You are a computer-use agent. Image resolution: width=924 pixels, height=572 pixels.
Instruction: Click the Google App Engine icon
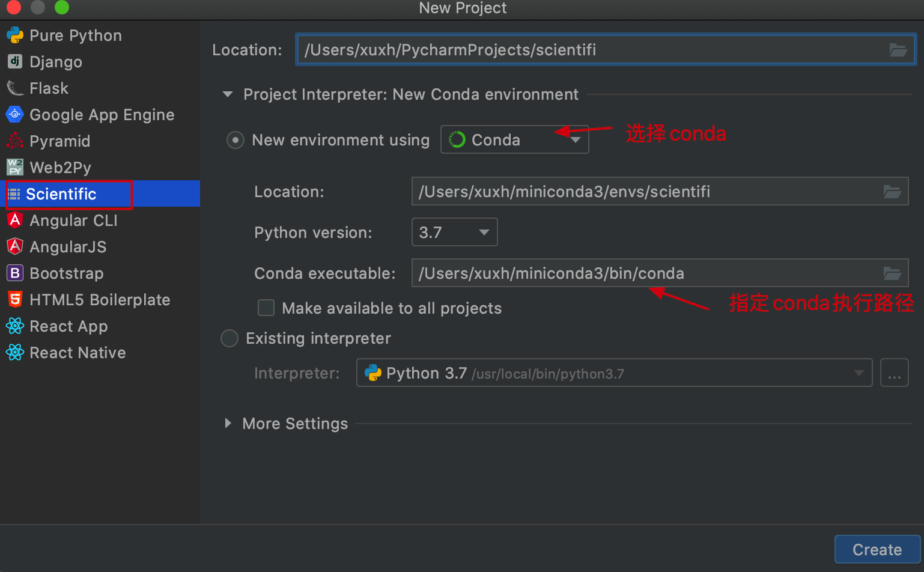(x=15, y=114)
